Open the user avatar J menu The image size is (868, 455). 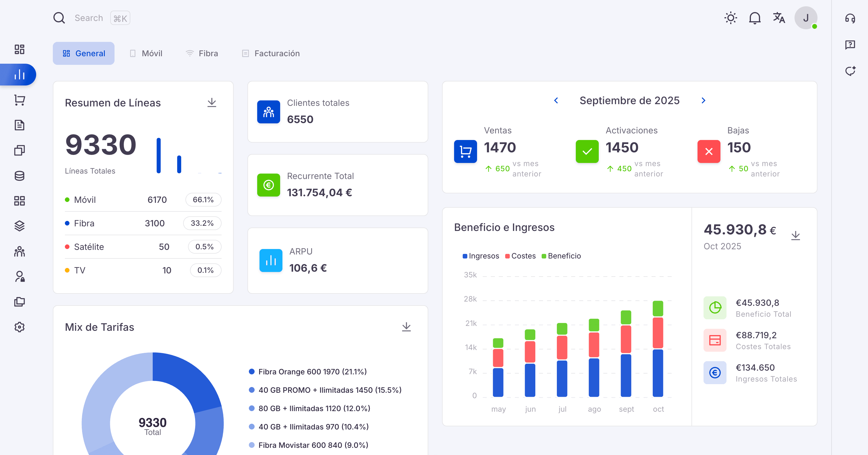coord(806,18)
